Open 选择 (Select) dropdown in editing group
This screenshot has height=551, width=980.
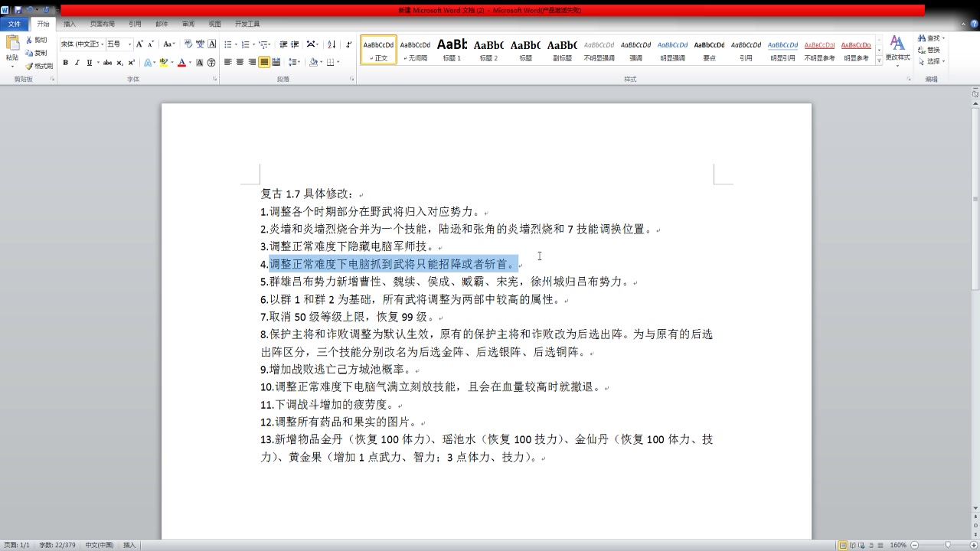pyautogui.click(x=933, y=61)
